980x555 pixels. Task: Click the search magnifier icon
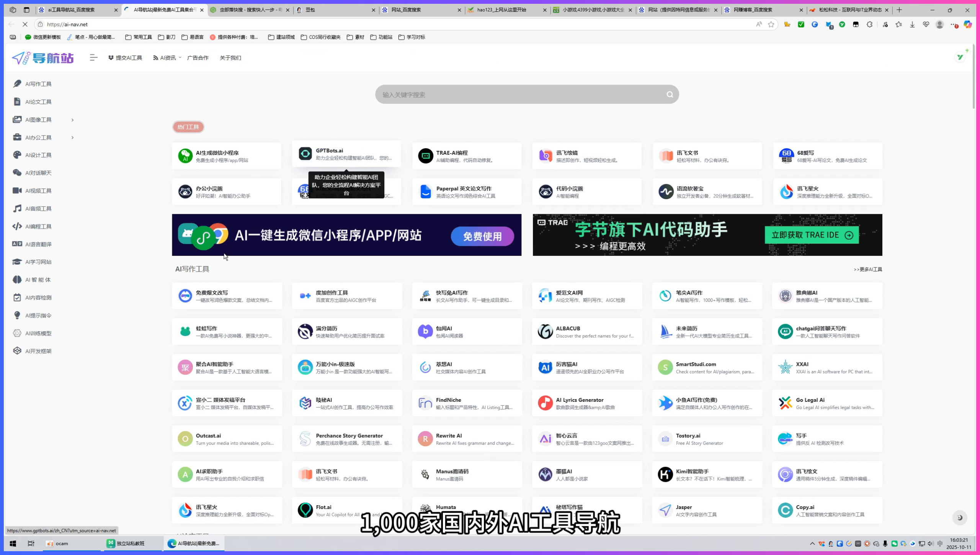pos(670,95)
